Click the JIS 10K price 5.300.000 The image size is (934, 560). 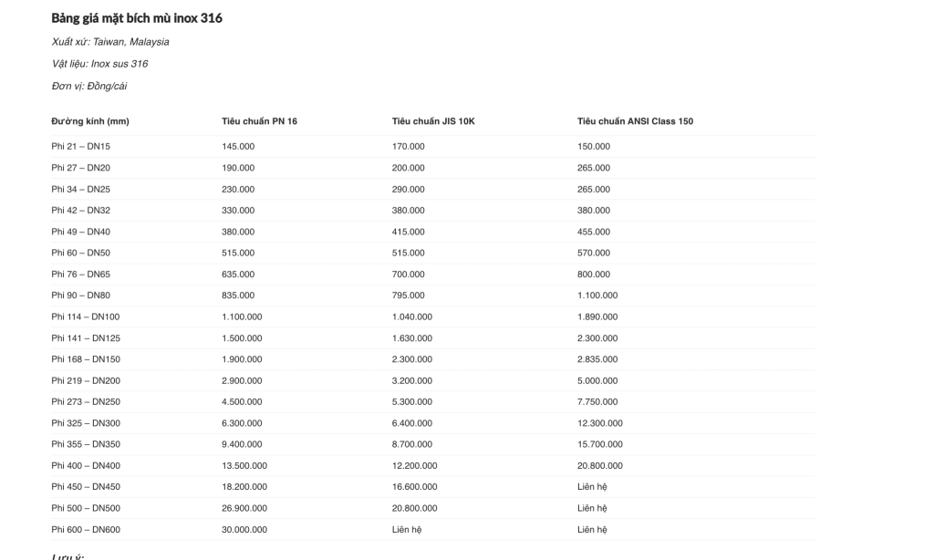coord(412,401)
